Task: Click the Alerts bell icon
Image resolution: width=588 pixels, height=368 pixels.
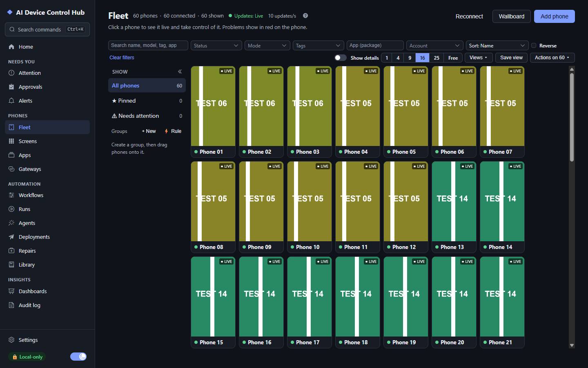Action: (x=11, y=101)
